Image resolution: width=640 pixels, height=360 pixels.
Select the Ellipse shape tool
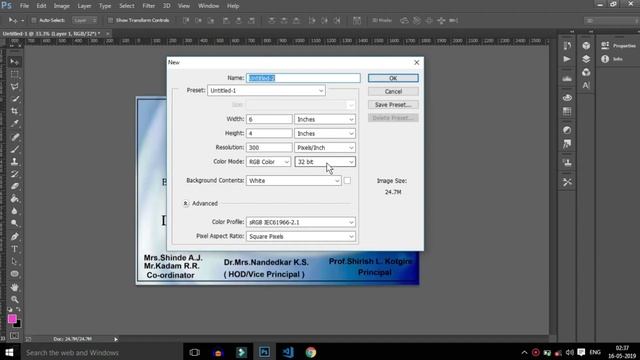coord(14,273)
